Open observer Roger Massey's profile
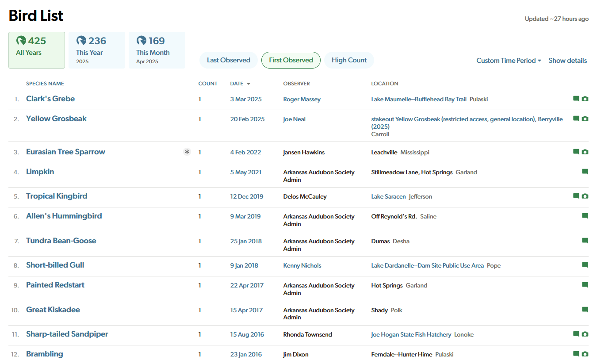This screenshot has height=364, width=597. [x=302, y=100]
